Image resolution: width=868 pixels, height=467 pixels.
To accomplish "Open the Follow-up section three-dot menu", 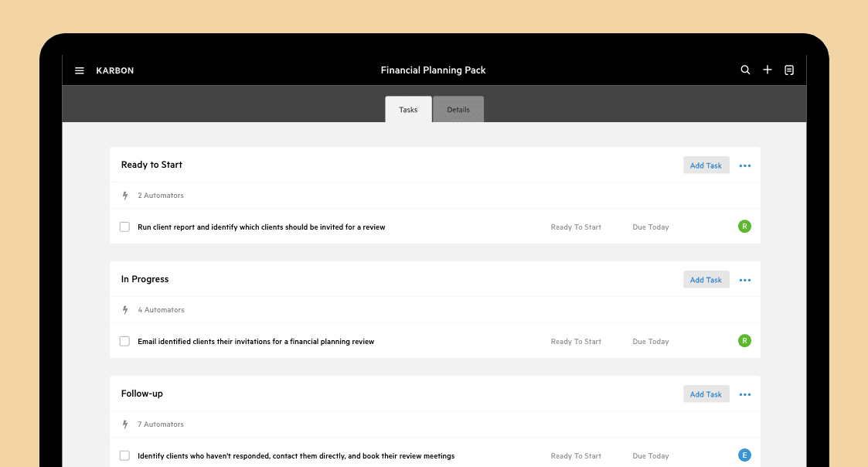I will click(x=745, y=394).
